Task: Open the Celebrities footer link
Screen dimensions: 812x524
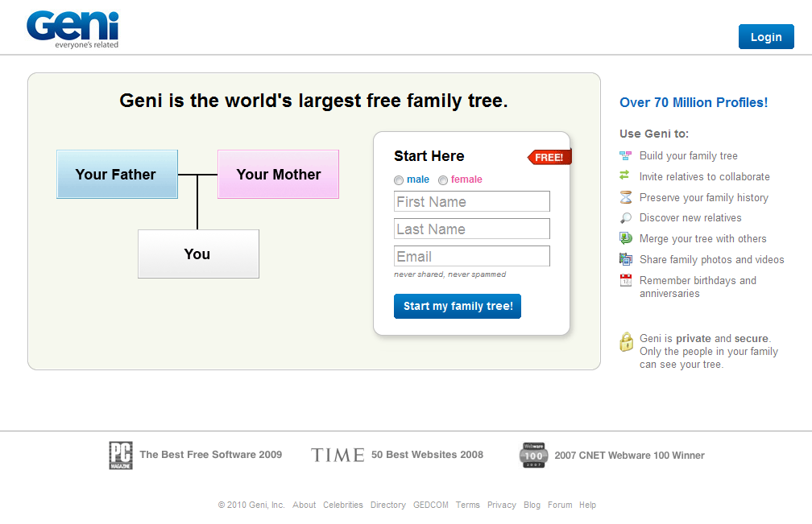Action: tap(343, 505)
